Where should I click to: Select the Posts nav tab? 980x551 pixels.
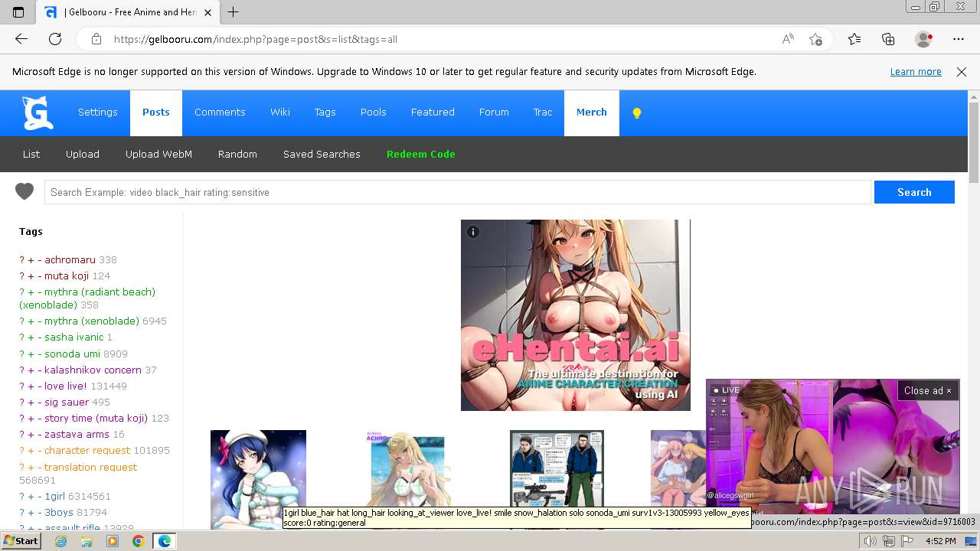156,112
